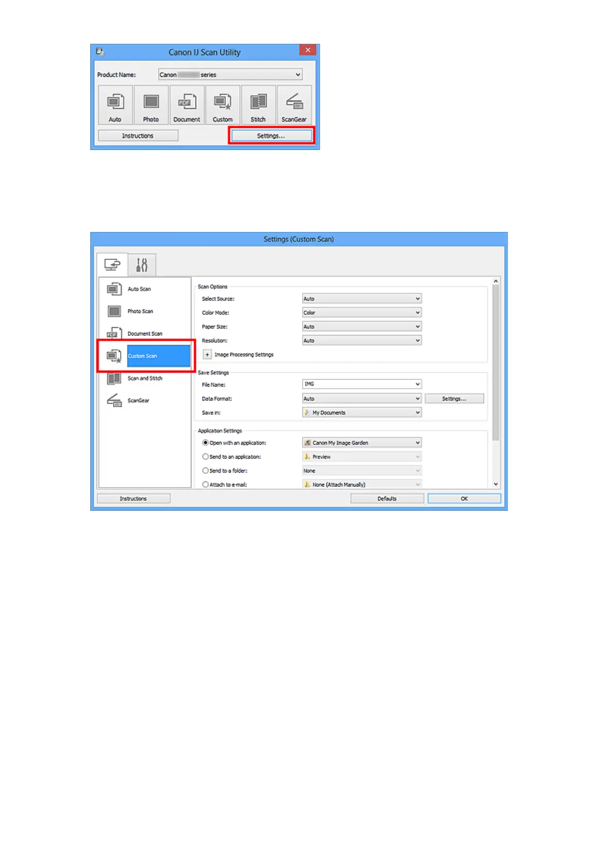Select Scan and Stitch in the sidebar
The image size is (614, 868).
pyautogui.click(x=145, y=378)
